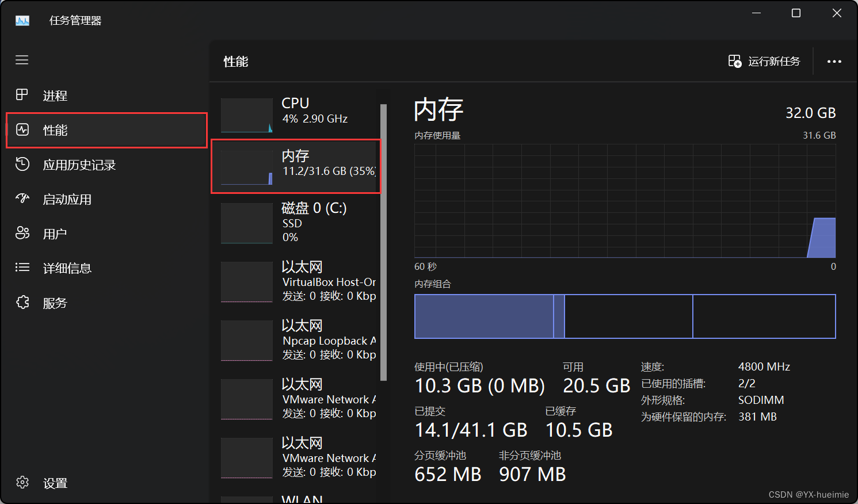Click the free segment of memory composition bar

point(764,316)
